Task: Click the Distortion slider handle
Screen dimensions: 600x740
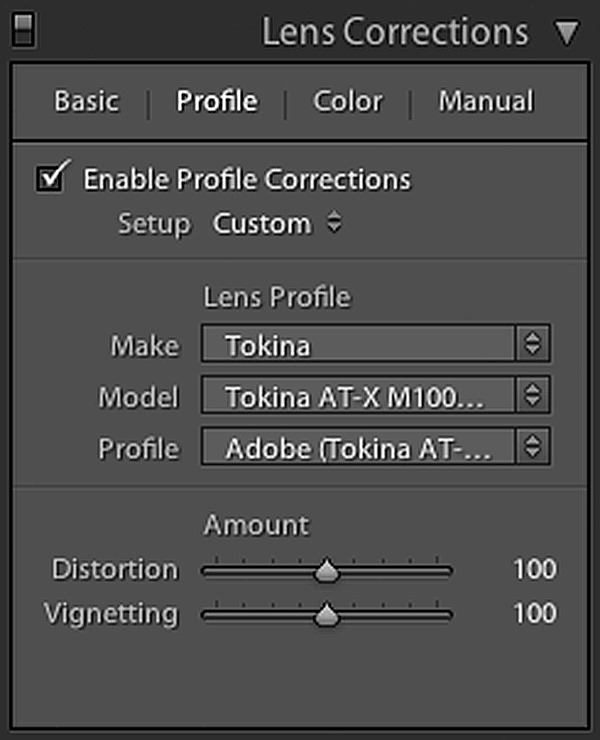Action: tap(327, 572)
